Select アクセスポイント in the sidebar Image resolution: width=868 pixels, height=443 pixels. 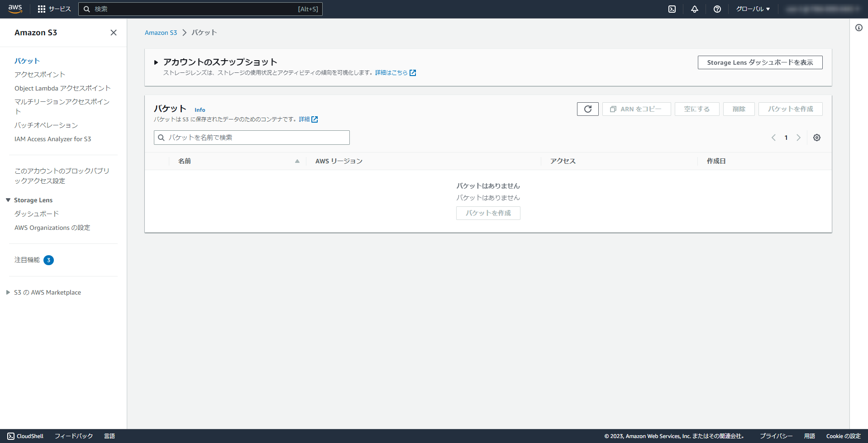pyautogui.click(x=40, y=74)
